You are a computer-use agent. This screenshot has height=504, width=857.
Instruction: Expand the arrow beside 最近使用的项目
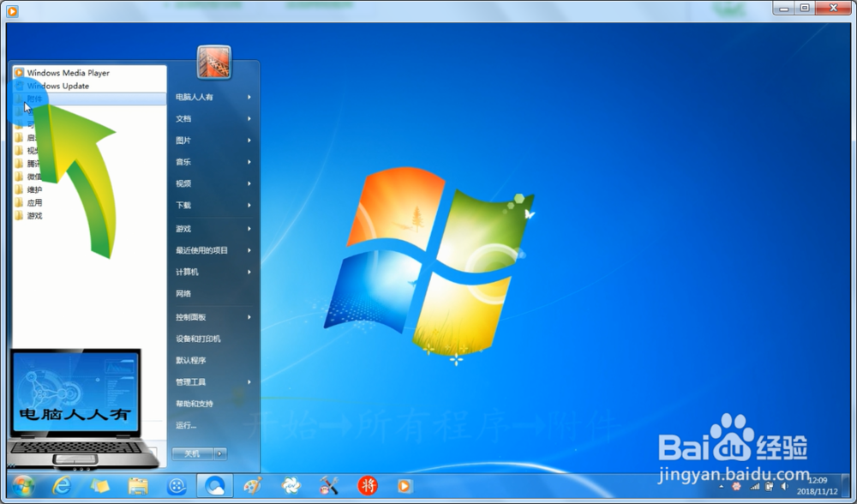tap(249, 250)
